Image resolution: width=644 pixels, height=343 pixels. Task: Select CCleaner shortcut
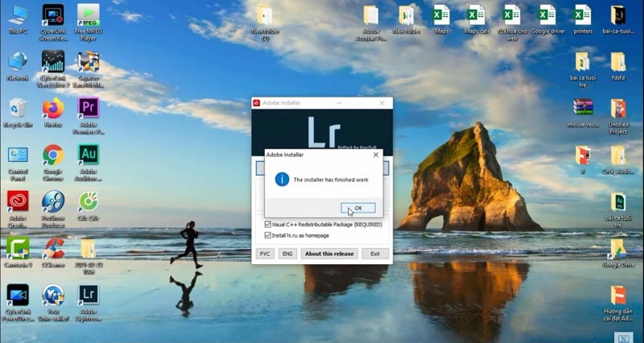(53, 253)
